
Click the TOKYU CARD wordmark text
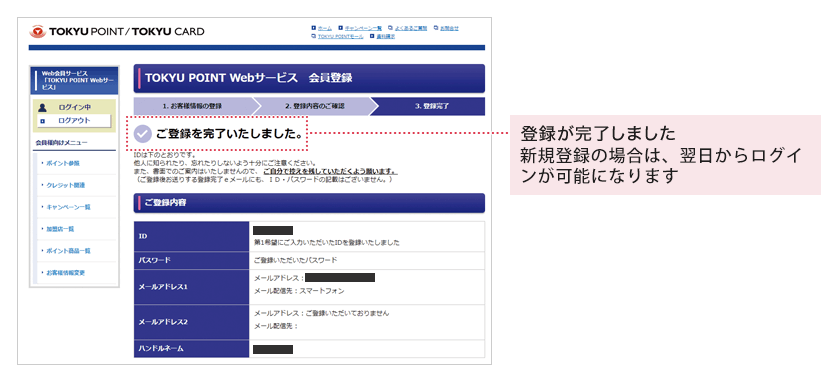168,32
